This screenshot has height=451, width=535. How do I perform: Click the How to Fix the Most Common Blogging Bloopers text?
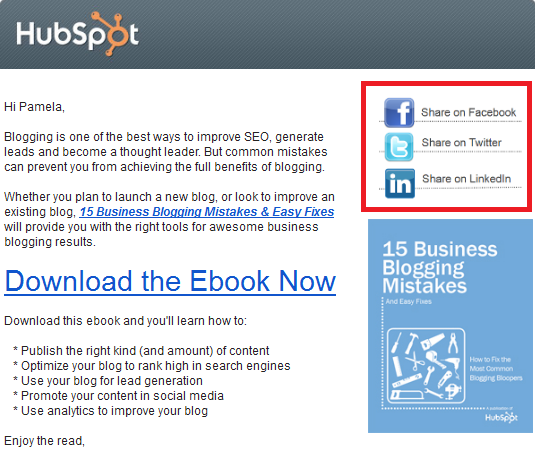496,369
